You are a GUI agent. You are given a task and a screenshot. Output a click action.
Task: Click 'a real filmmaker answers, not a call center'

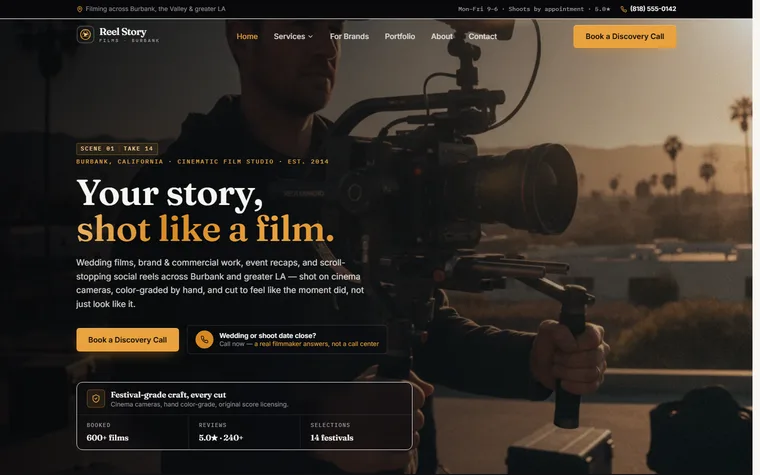pyautogui.click(x=317, y=344)
